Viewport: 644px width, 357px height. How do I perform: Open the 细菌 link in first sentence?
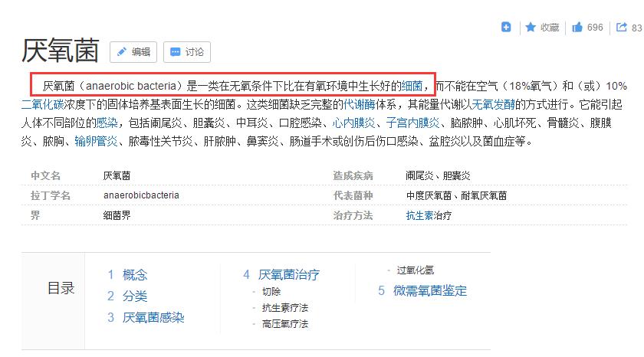pos(411,86)
